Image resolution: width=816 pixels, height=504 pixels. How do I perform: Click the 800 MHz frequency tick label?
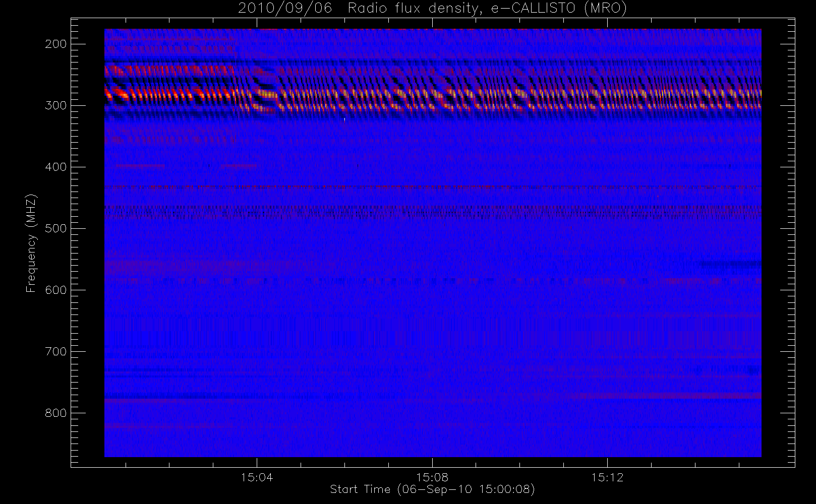pos(55,413)
